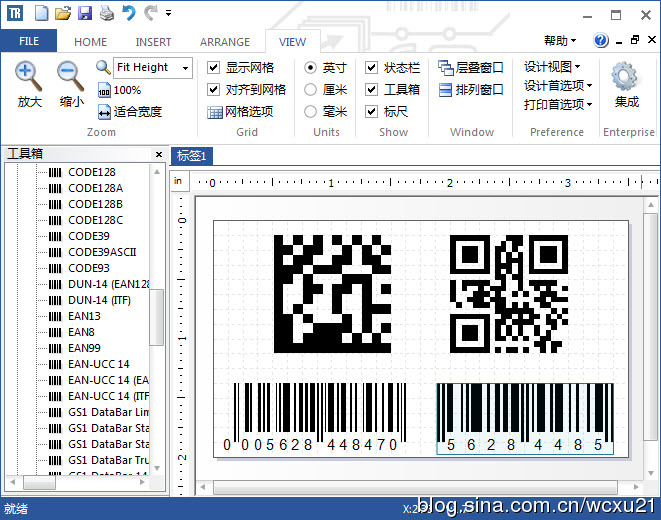
Task: Open file using folder icon
Action: (x=63, y=13)
